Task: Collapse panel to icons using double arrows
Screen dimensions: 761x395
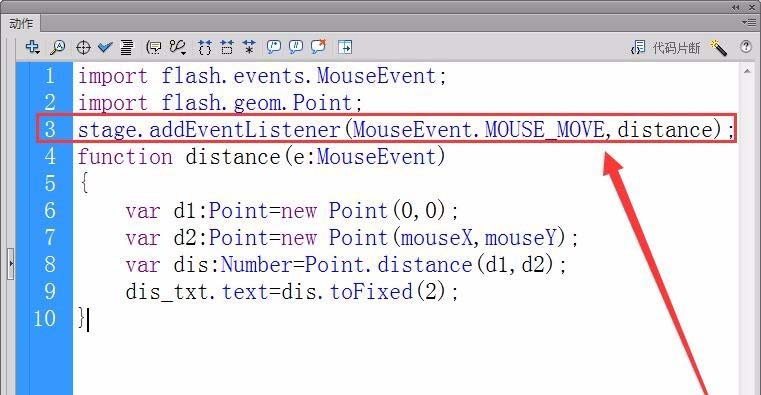Action: point(736,7)
